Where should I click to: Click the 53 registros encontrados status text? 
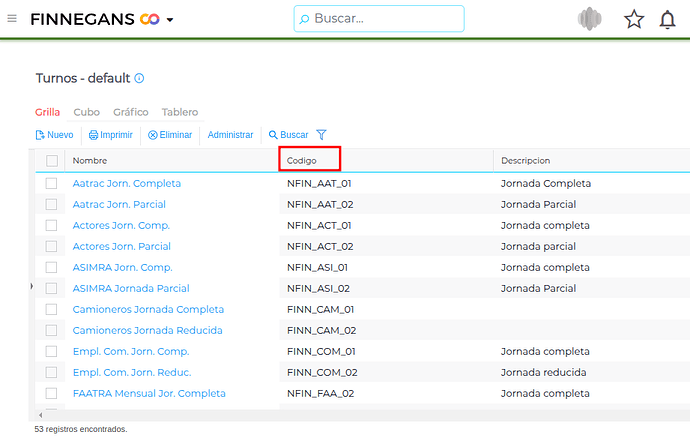coord(81,429)
